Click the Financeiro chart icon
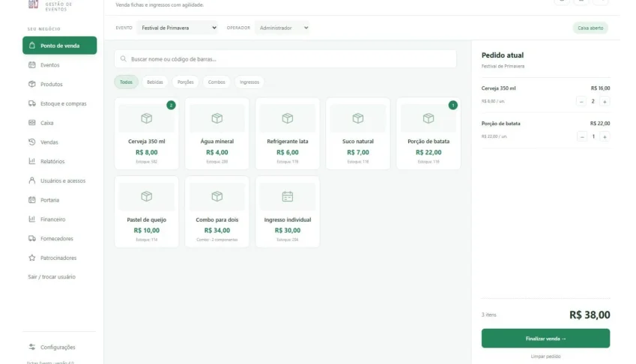Image resolution: width=636 pixels, height=364 pixels. (x=32, y=219)
